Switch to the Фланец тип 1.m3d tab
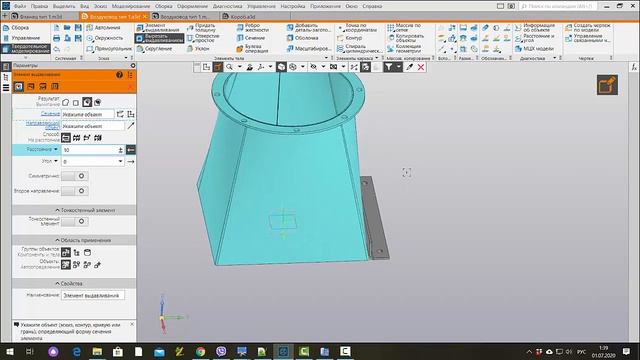 point(40,17)
